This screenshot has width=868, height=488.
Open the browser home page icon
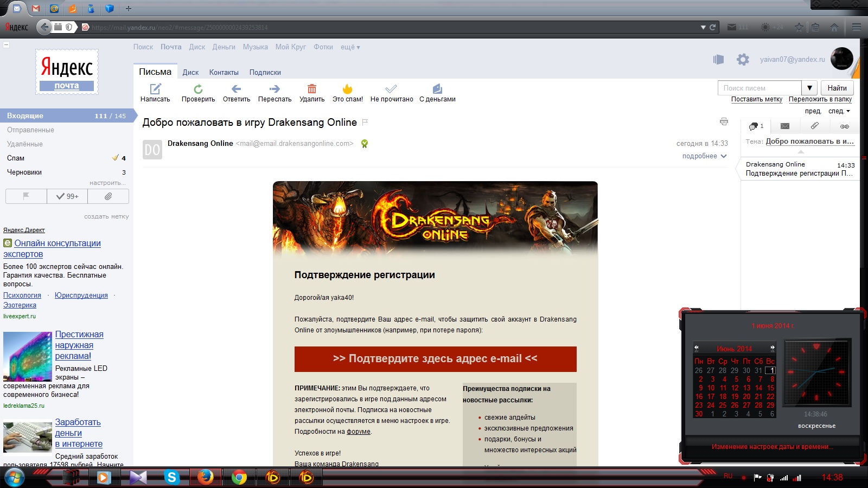[834, 27]
